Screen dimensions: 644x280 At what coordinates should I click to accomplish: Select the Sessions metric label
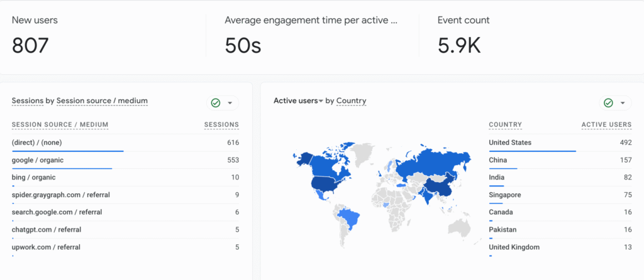(28, 101)
